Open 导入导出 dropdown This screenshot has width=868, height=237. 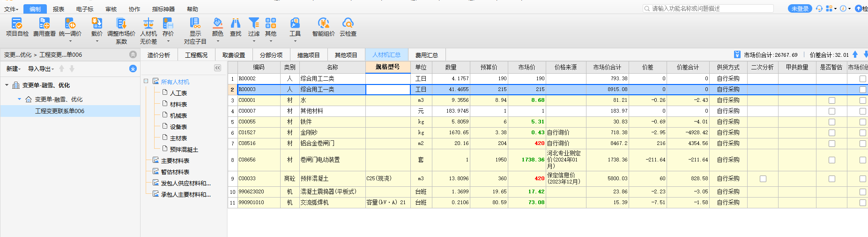[41, 69]
